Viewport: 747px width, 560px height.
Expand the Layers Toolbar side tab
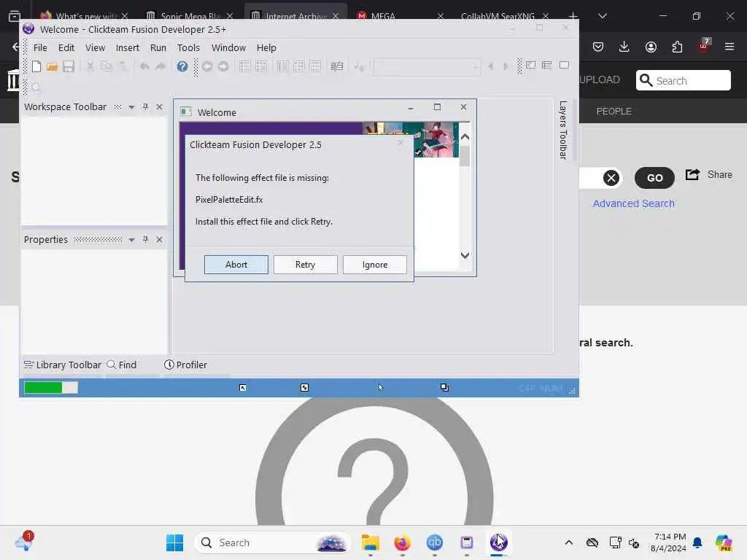pyautogui.click(x=563, y=130)
